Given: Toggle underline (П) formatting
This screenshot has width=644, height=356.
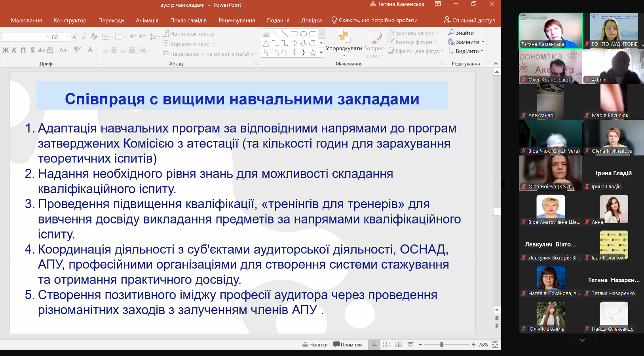Looking at the screenshot, I should 23,50.
